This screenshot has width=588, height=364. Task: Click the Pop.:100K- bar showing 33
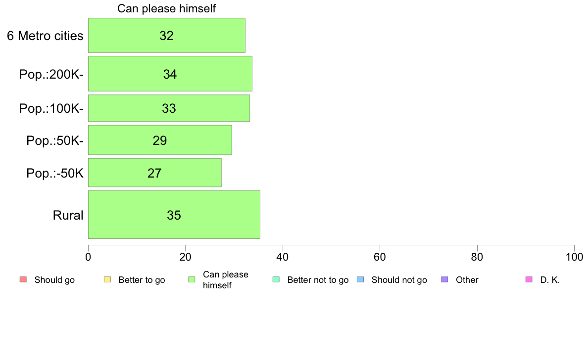[169, 108]
